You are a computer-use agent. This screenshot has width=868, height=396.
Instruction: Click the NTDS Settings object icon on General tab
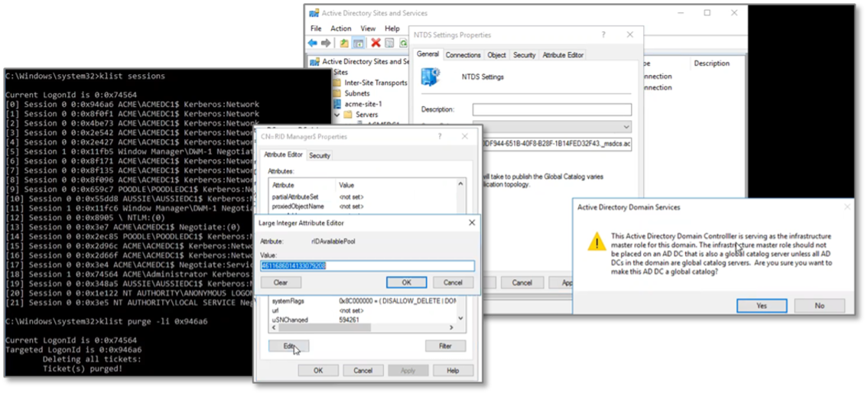[431, 77]
